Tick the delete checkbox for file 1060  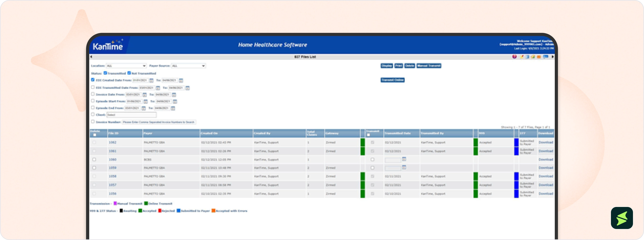click(x=94, y=159)
